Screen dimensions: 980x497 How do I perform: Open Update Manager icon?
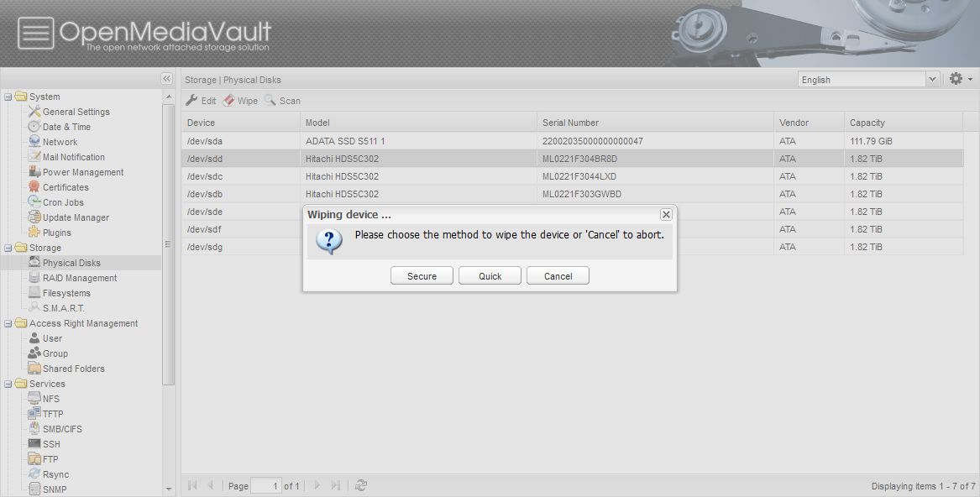(x=34, y=217)
